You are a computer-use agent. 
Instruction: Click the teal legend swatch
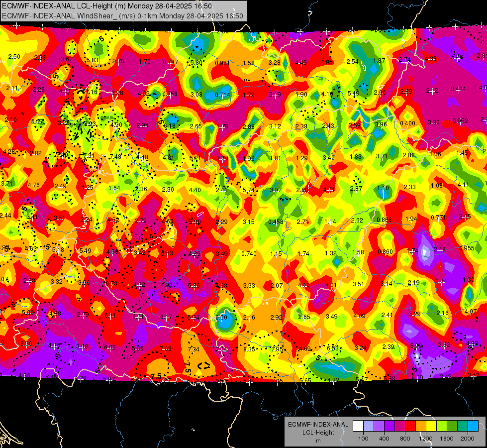click(463, 426)
